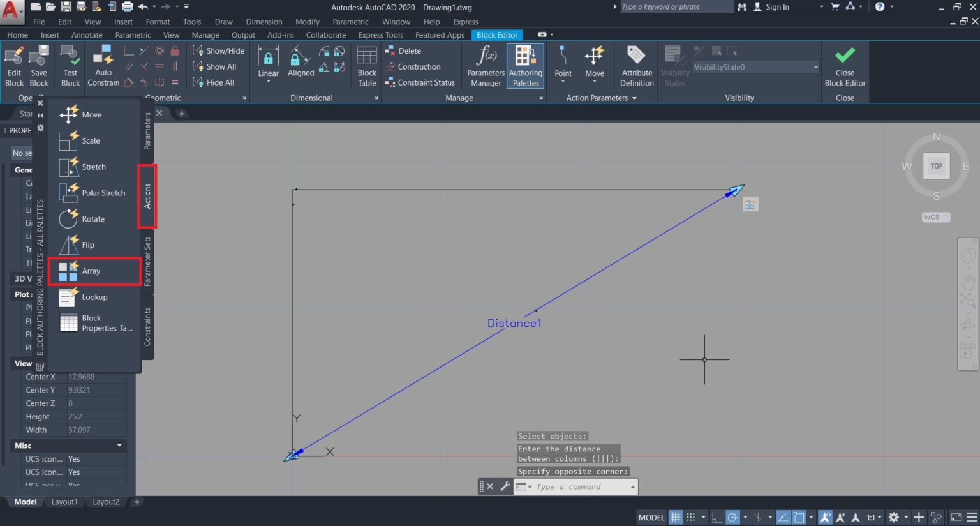Collapse the Misc properties section

(119, 446)
